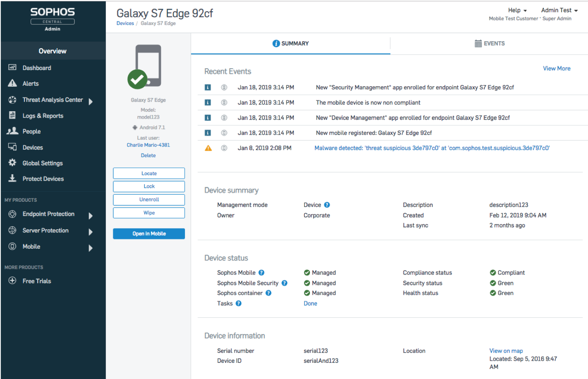Click help icon beside Management mode Device

tap(327, 205)
